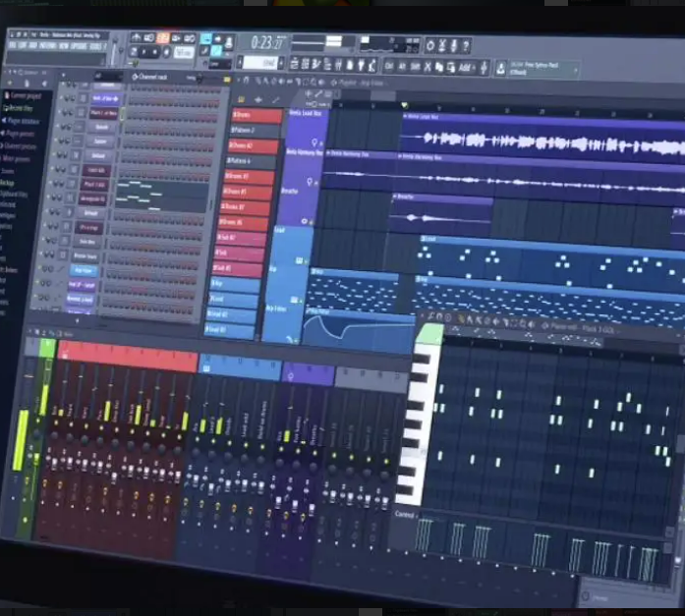Expand Current project in browser

pos(25,95)
